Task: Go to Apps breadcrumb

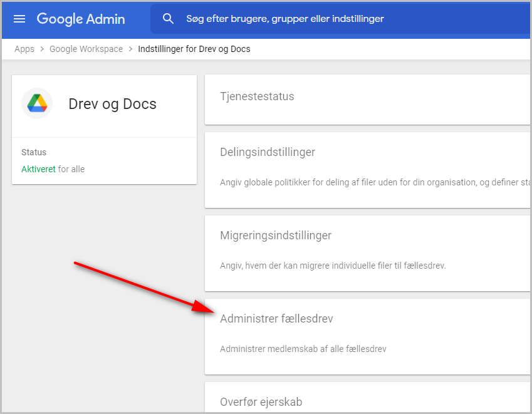Action: 24,49
